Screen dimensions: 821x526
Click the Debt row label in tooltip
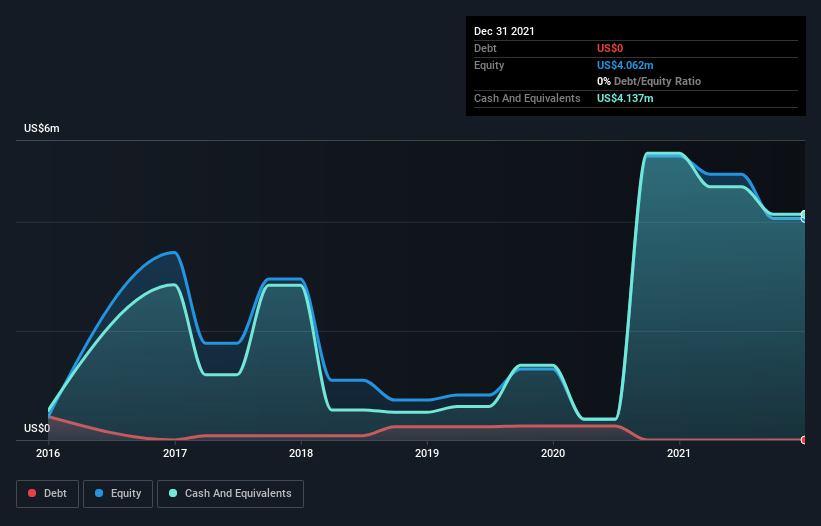(x=485, y=48)
